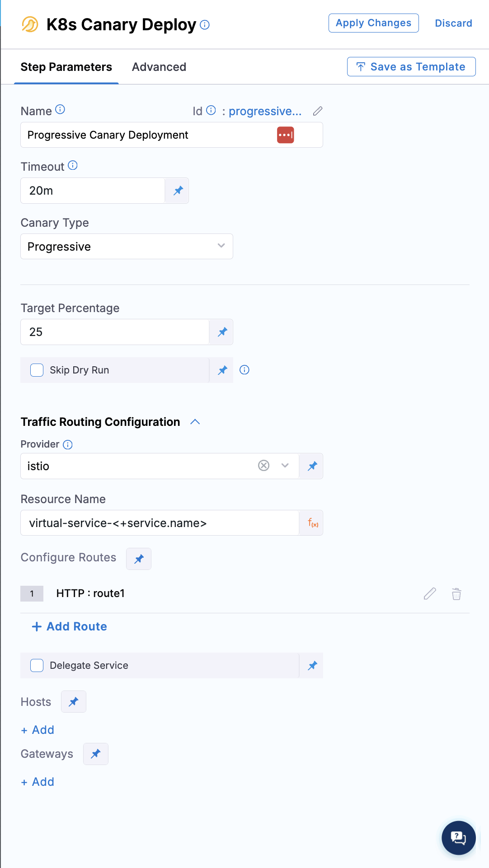Check the Delegate Service checkbox
Image resolution: width=489 pixels, height=868 pixels.
pos(37,666)
